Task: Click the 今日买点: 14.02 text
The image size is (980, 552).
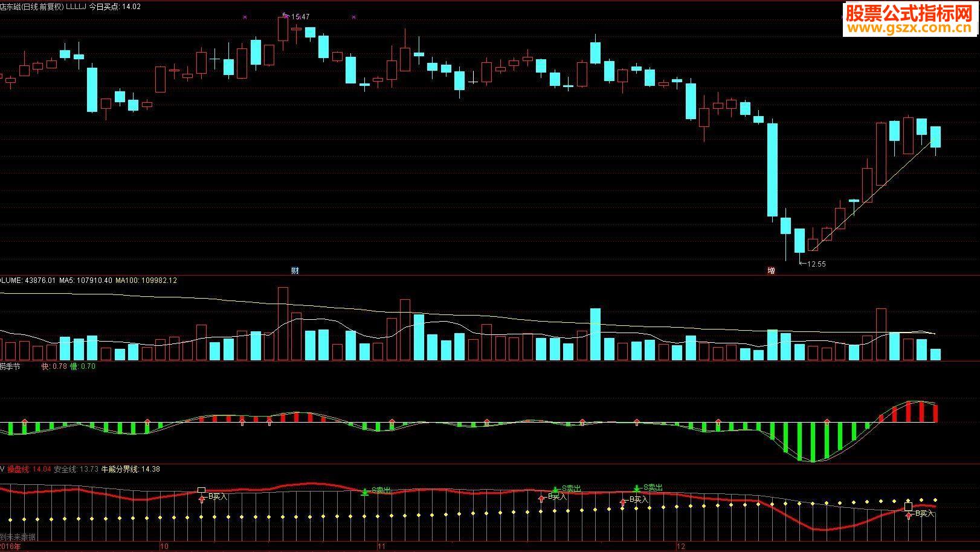Action: (x=115, y=7)
